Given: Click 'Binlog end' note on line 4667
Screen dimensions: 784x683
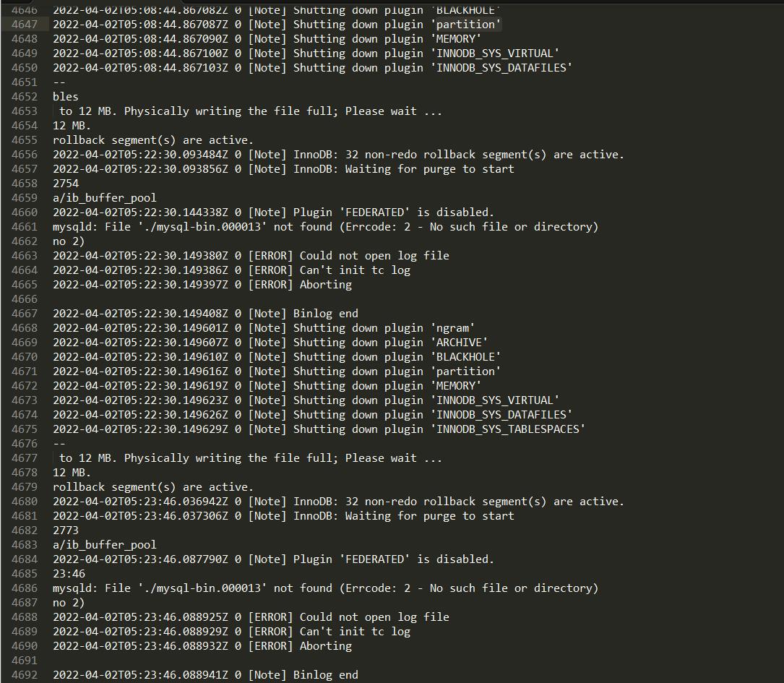Looking at the screenshot, I should pos(325,314).
